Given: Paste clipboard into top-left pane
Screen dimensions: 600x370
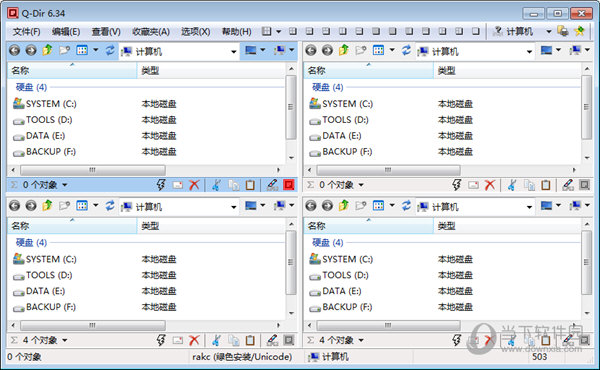Looking at the screenshot, I should tap(250, 185).
